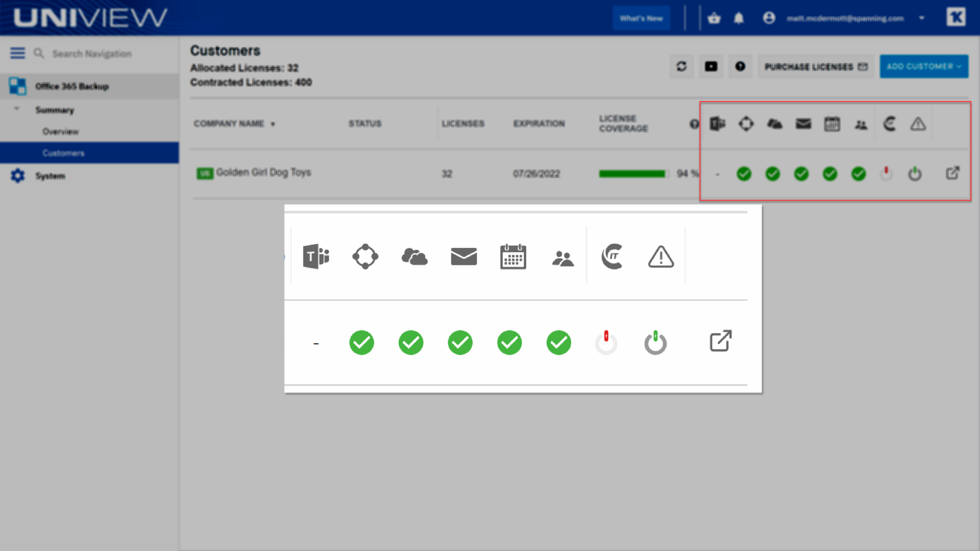The height and width of the screenshot is (551, 980).
Task: Click the Licenses column header
Action: 463,124
